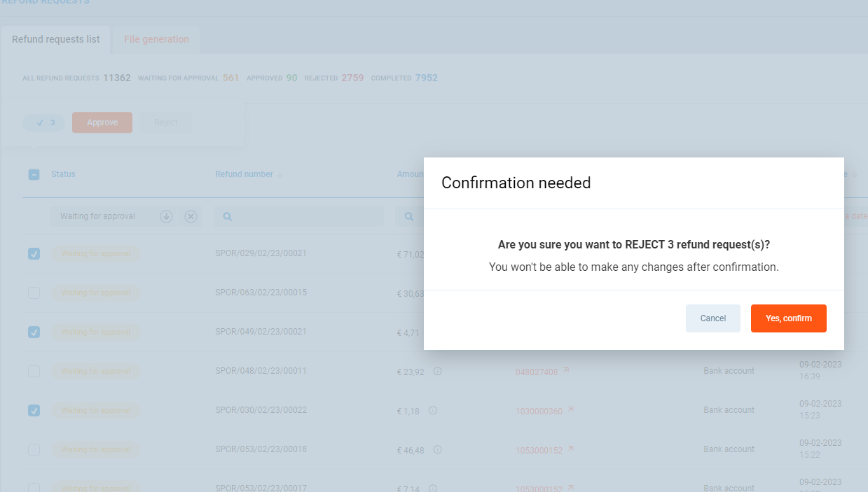
Task: Open external link icon next to 1030000360
Action: click(x=570, y=410)
